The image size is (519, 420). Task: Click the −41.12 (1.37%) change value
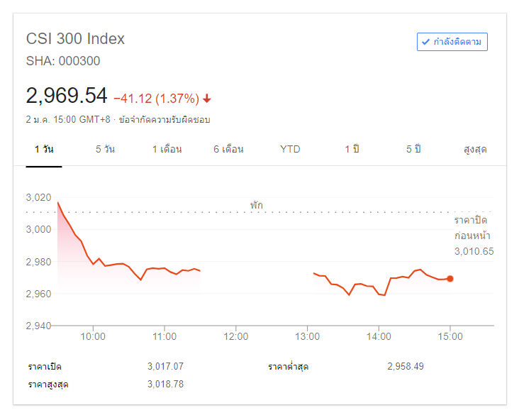pos(156,98)
